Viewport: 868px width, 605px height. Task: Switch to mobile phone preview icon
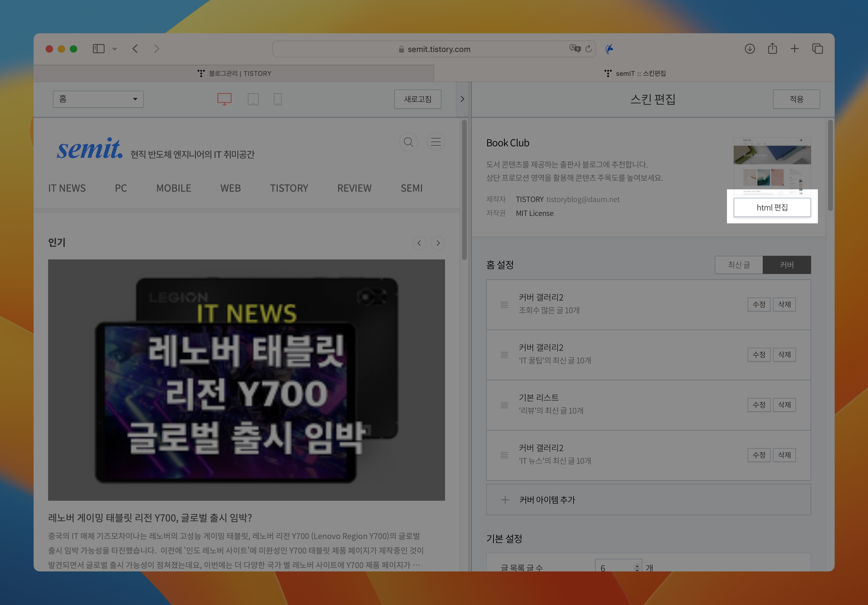tap(277, 99)
